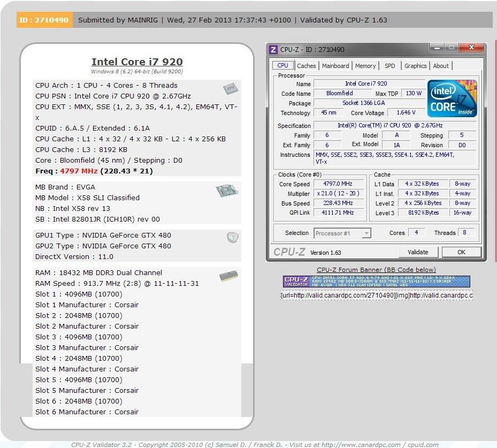Click the Level 3 8192 KBytes value

pyautogui.click(x=422, y=212)
